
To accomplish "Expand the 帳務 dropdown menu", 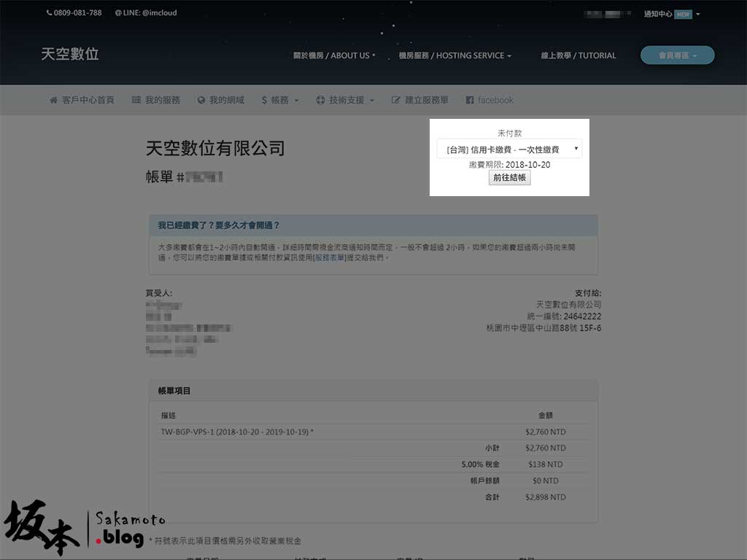I will click(x=280, y=100).
